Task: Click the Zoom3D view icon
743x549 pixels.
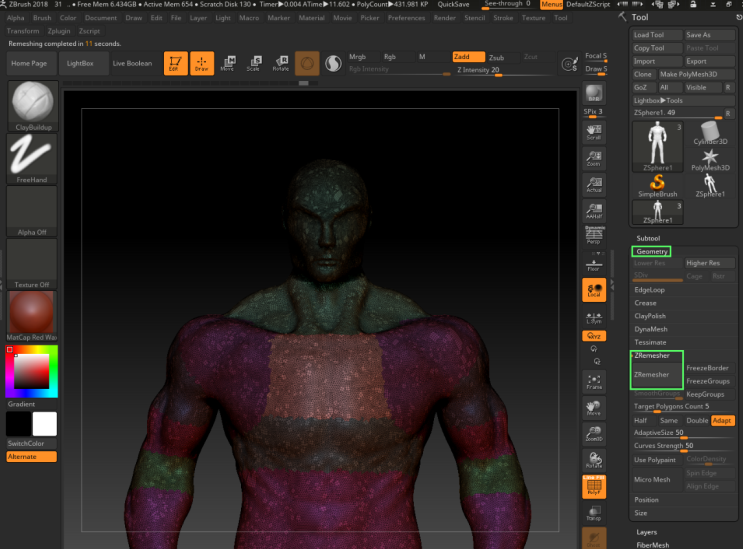Action: (594, 434)
